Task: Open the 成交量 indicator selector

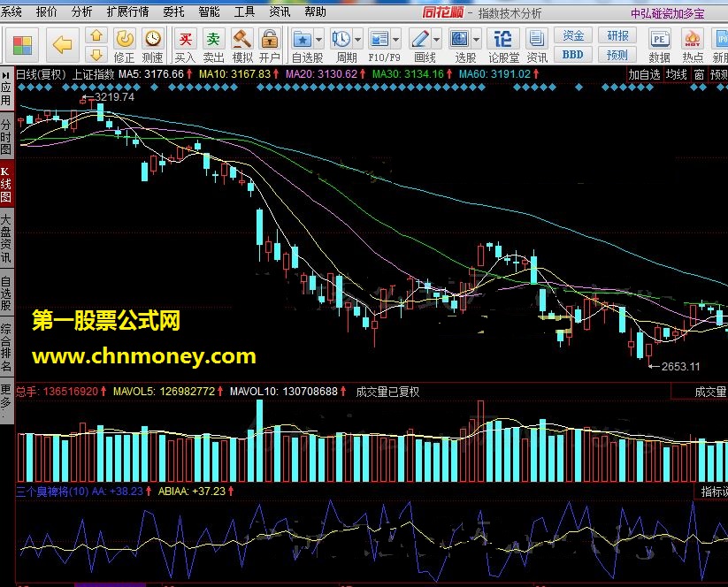Action: tap(699, 392)
